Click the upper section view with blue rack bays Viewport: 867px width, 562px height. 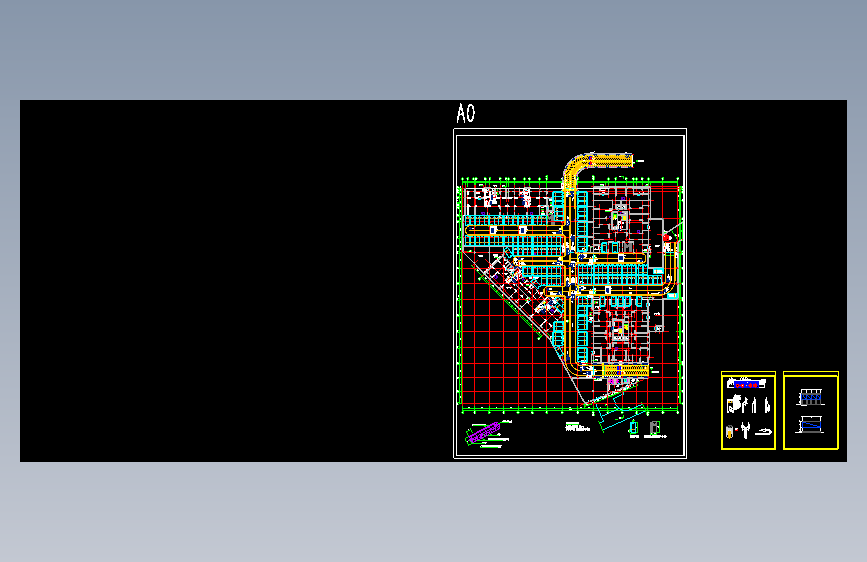[811, 397]
